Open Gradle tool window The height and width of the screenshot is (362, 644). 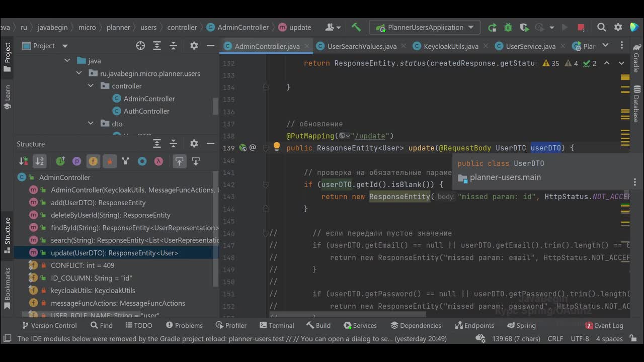point(636,58)
